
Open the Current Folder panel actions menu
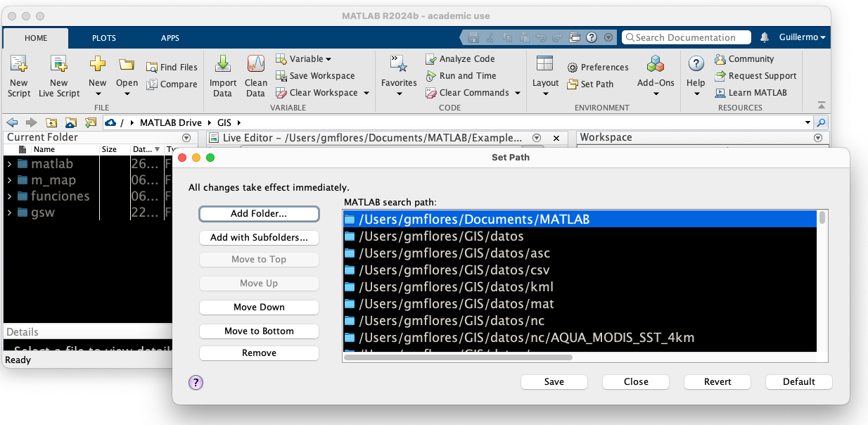pyautogui.click(x=186, y=138)
